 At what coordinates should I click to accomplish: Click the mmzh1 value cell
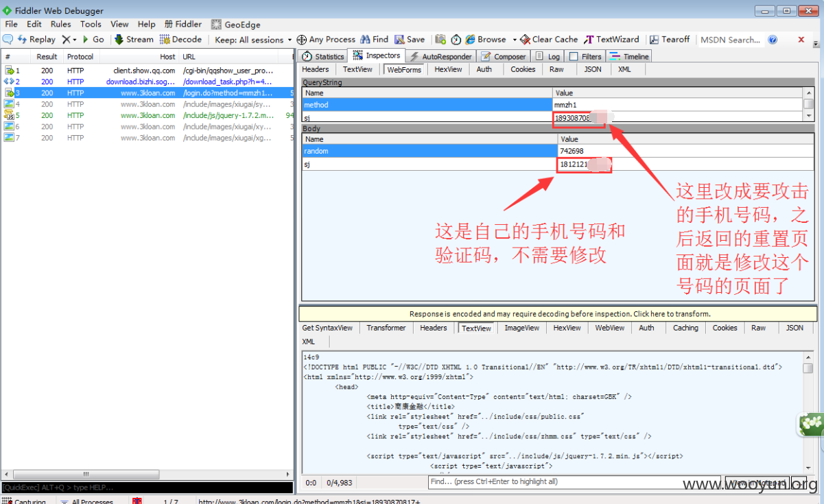click(x=678, y=105)
